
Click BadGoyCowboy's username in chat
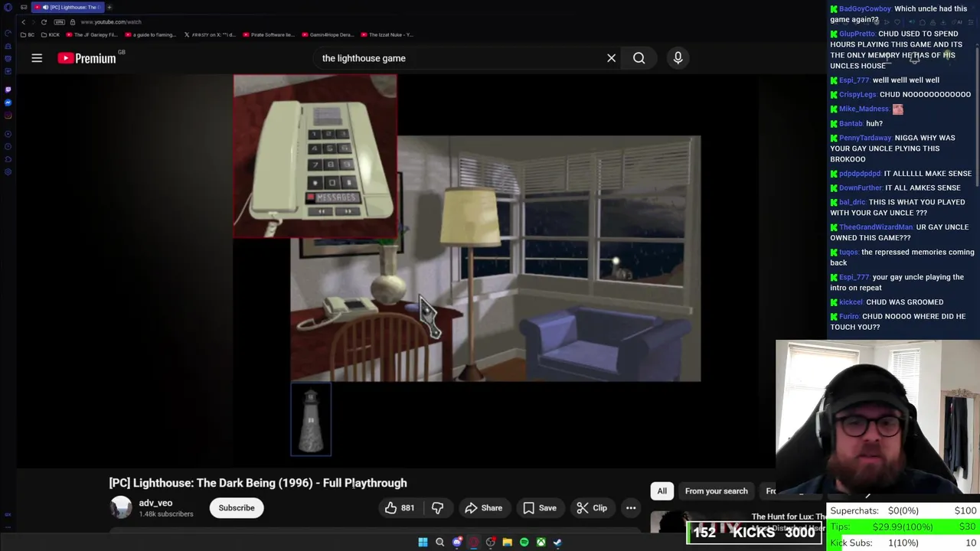[864, 8]
